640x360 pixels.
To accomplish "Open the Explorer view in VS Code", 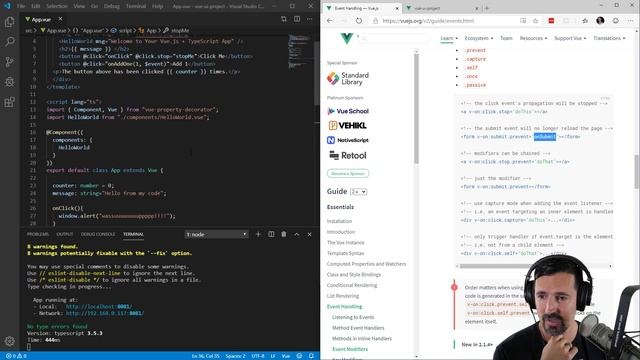I will (x=9, y=21).
